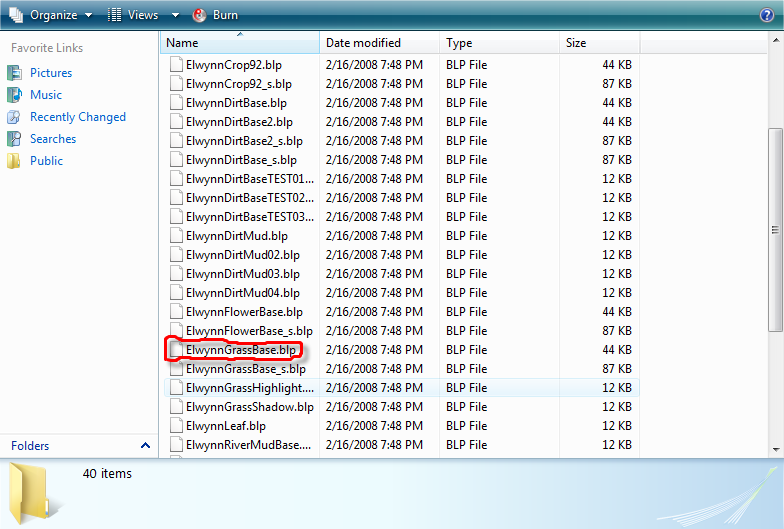Click the 87 KB size of ElwynnFlowerBase_s.blp

point(616,331)
